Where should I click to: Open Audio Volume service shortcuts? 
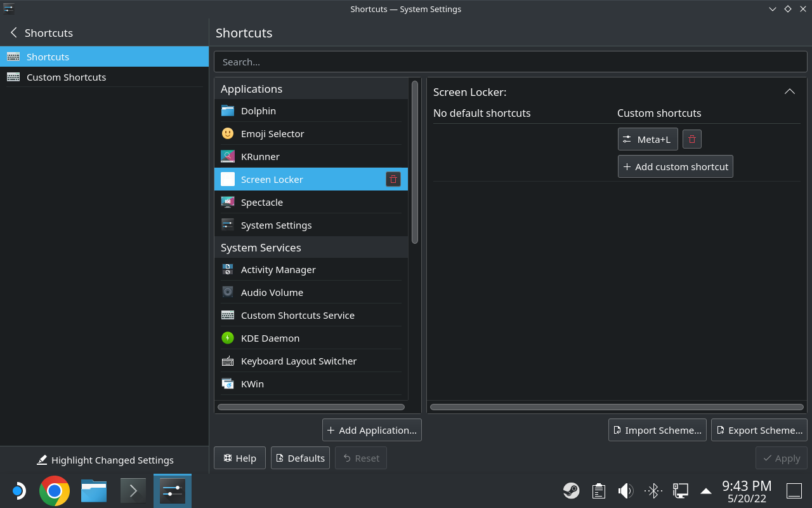(x=311, y=292)
